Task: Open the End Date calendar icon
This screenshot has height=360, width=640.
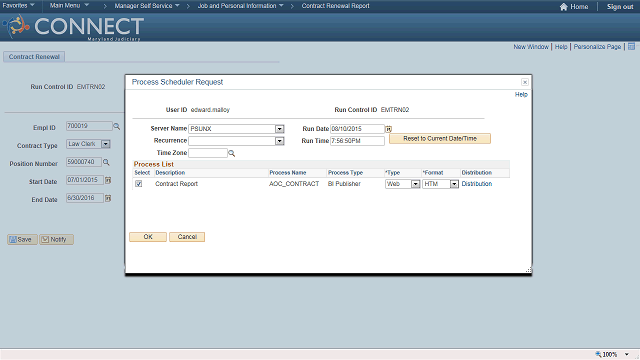Action: point(108,198)
